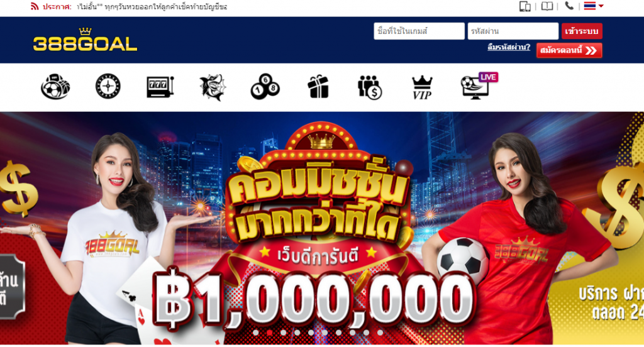Expand the Thai flag language dropdown

[x=594, y=6]
